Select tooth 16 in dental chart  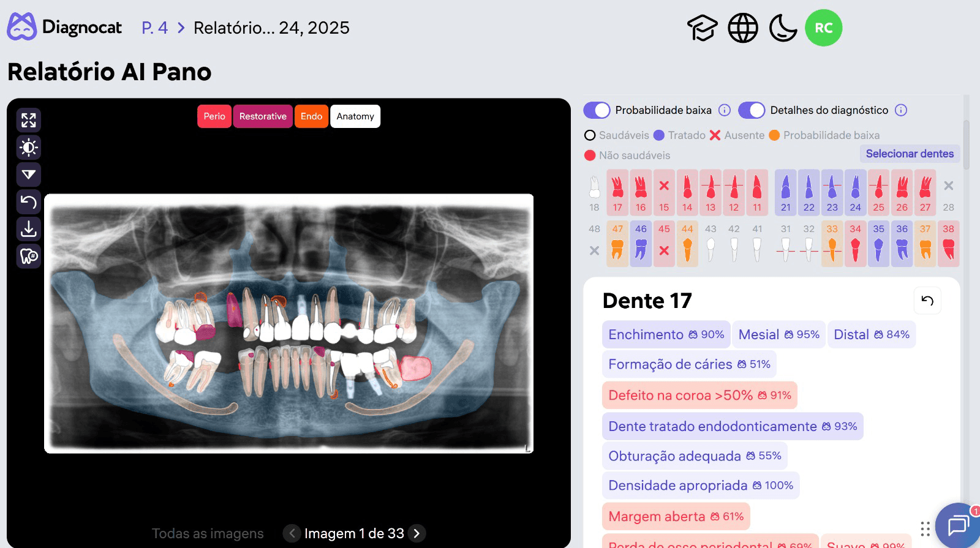click(641, 192)
